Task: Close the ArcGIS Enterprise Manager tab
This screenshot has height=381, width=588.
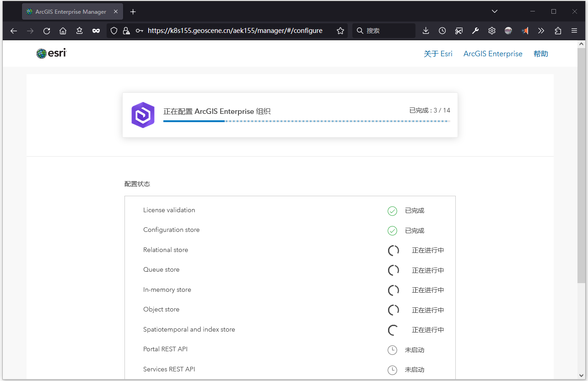Action: pyautogui.click(x=115, y=11)
